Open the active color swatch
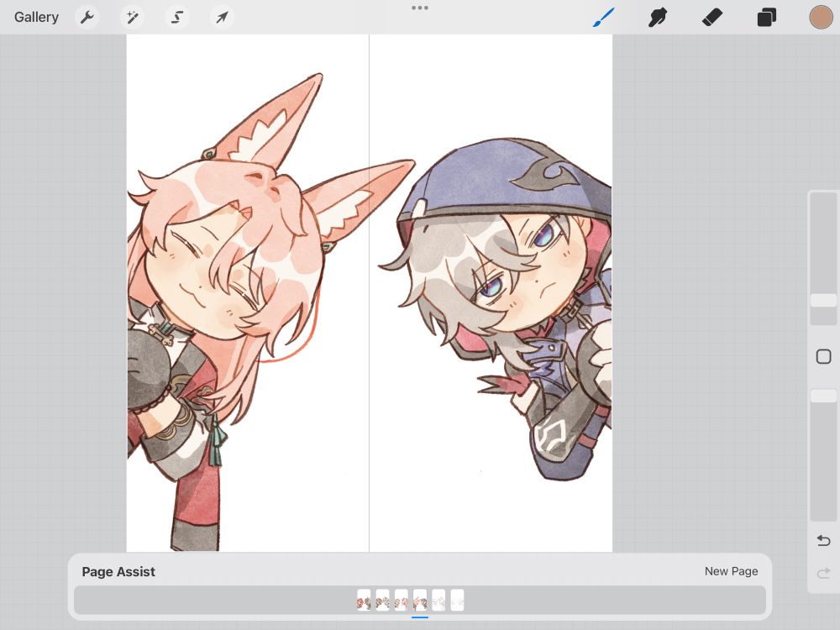Image resolution: width=840 pixels, height=630 pixels. click(x=821, y=17)
